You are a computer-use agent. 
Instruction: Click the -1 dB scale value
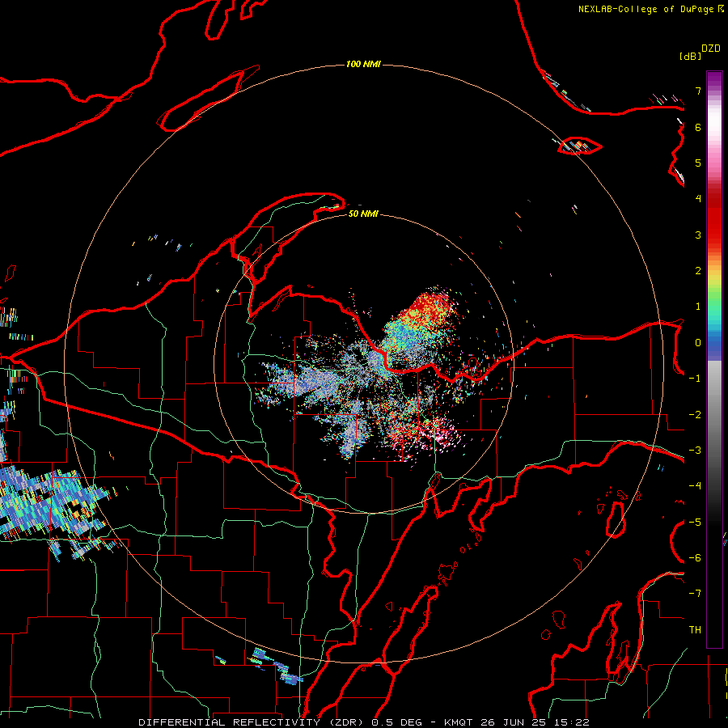pos(695,379)
